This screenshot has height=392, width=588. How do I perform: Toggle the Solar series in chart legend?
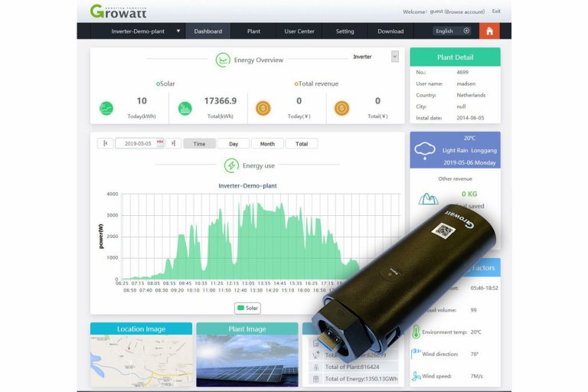(x=247, y=308)
